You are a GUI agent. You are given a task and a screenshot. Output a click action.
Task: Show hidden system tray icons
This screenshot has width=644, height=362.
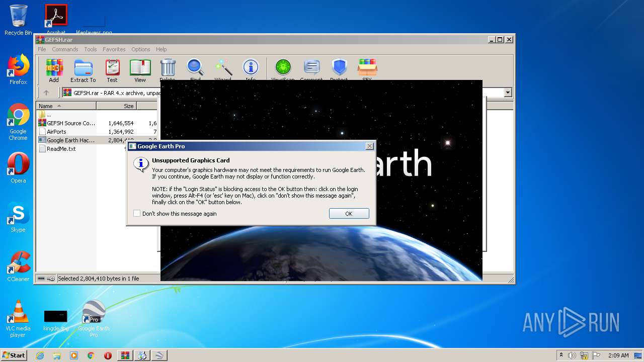tap(561, 355)
